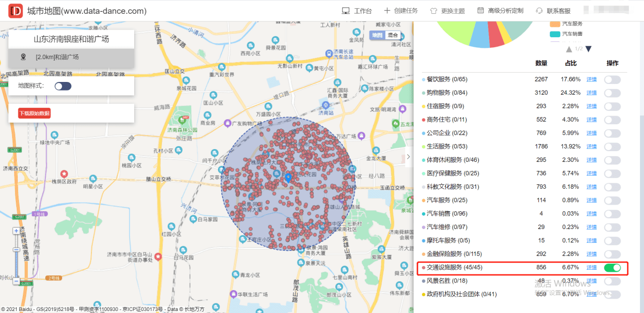The height and width of the screenshot is (313, 644).
Task: Switch map view to 混合 mode
Action: [393, 35]
